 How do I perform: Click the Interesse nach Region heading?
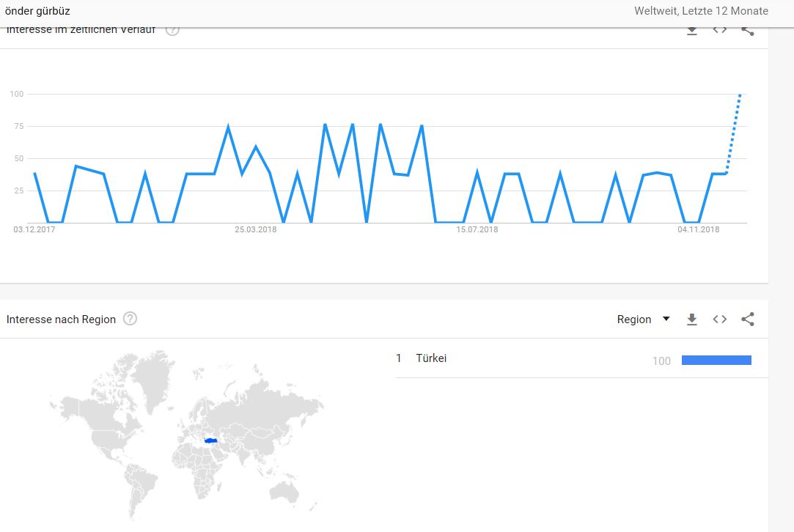pyautogui.click(x=61, y=319)
